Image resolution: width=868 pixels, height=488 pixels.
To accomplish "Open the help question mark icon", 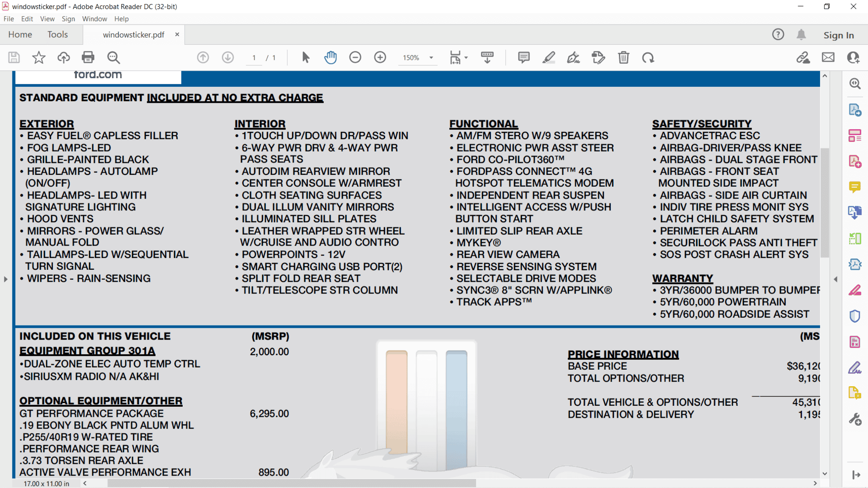I will click(x=778, y=35).
